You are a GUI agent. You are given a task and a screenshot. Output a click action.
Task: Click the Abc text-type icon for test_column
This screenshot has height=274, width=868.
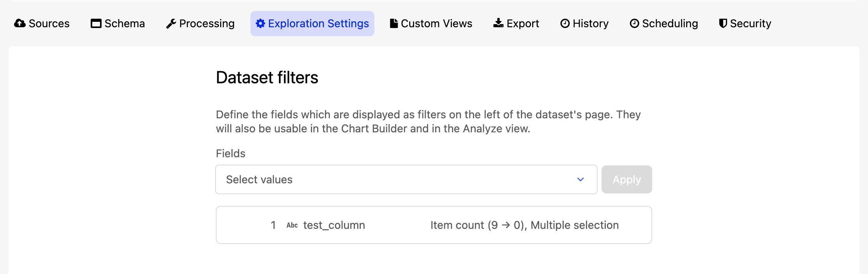tap(292, 225)
